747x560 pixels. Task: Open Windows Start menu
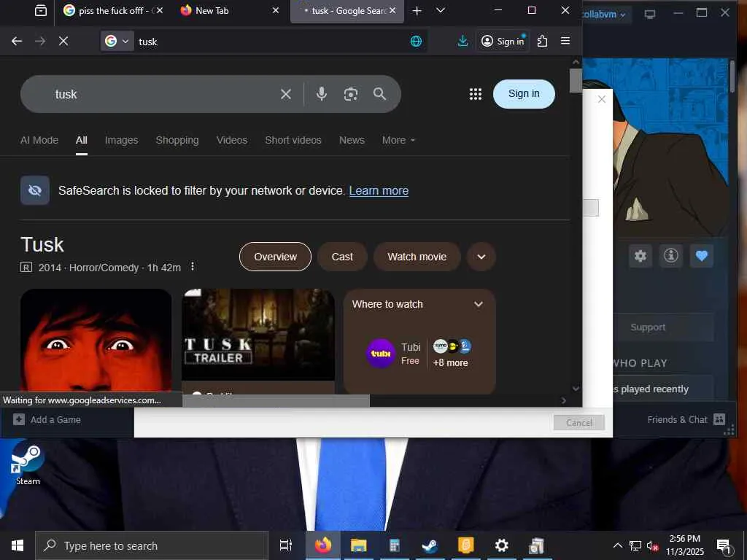[18, 545]
